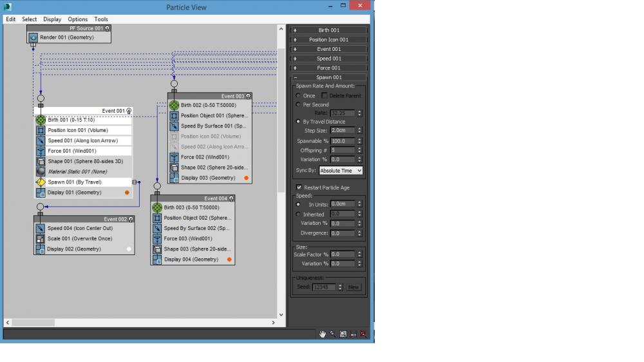Activate the Pan hand tool
Viewport: 644px width, 362px height.
point(323,334)
